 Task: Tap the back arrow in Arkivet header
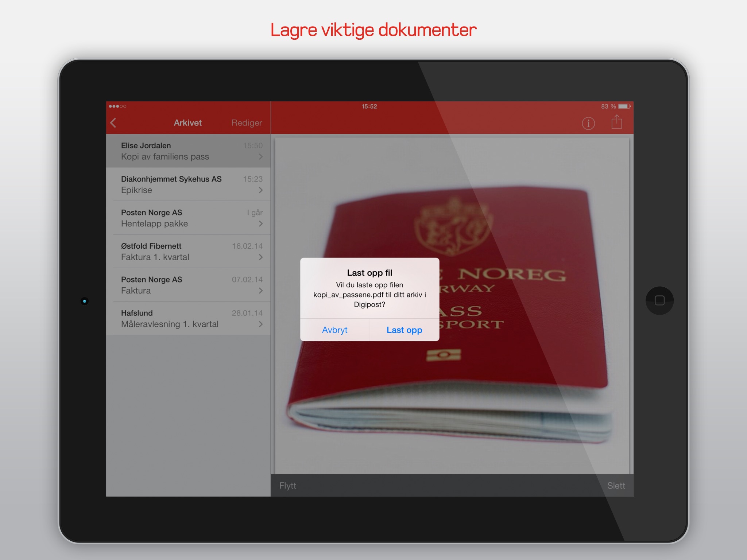coord(113,123)
